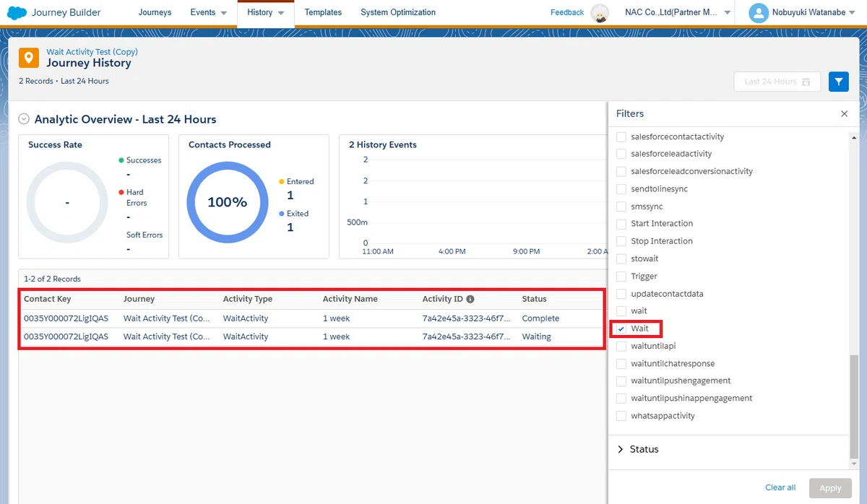Open the System Optimization tab
Viewport: 867px width, 504px height.
(x=398, y=12)
